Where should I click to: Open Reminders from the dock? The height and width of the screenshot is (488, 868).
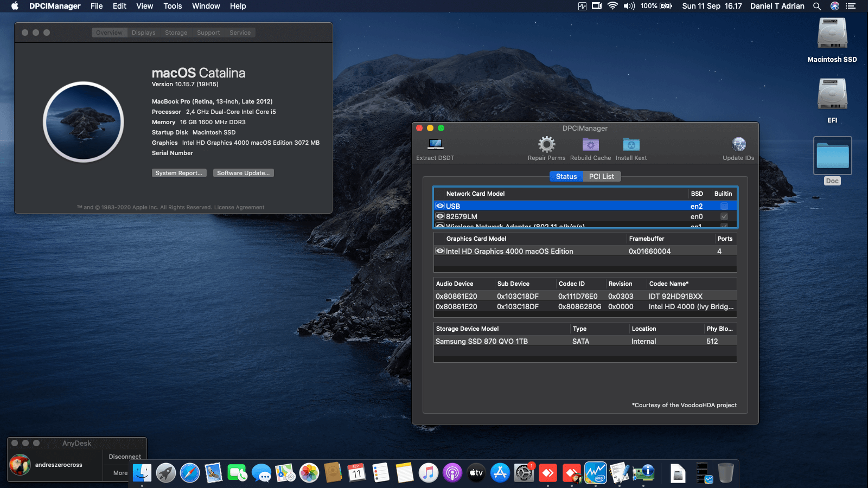[x=381, y=473]
